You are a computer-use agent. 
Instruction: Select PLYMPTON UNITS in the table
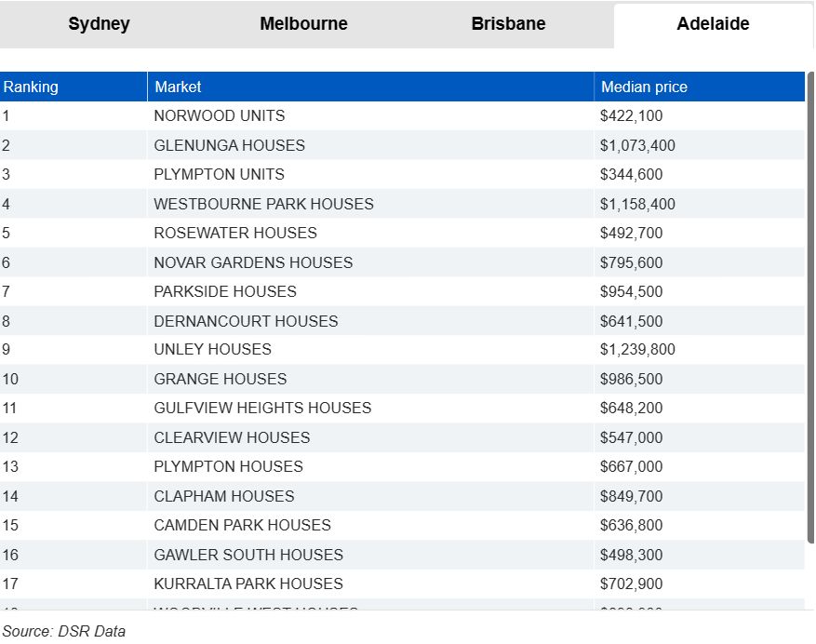[x=220, y=174]
